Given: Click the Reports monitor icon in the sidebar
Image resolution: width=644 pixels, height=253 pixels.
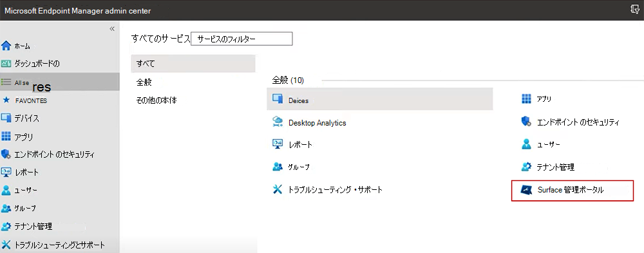Looking at the screenshot, I should [6, 172].
